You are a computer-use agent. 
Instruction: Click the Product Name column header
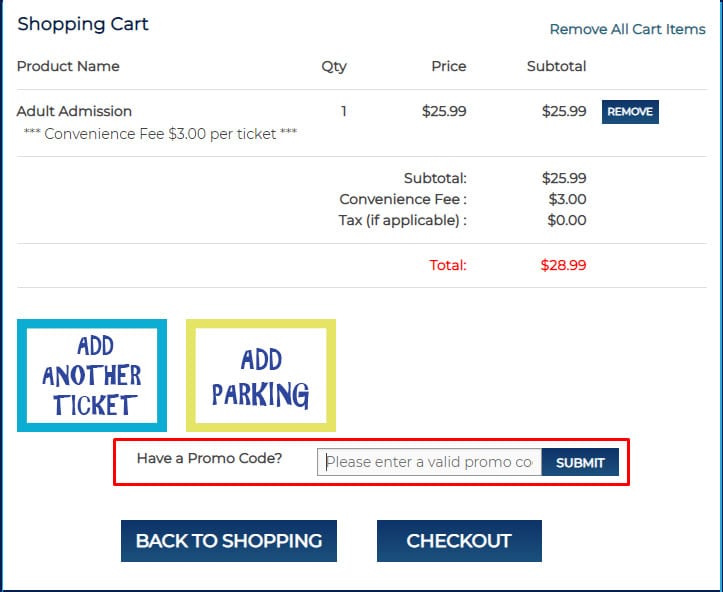pyautogui.click(x=68, y=66)
